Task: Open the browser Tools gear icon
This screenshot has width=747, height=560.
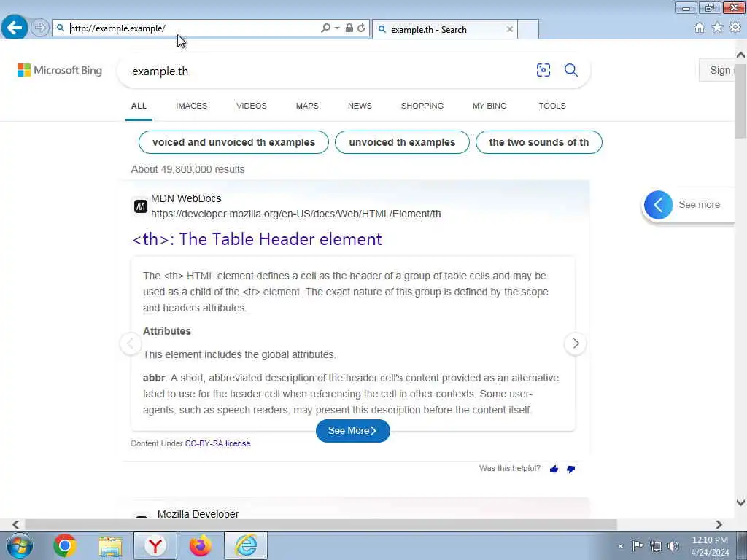Action: pos(735,28)
